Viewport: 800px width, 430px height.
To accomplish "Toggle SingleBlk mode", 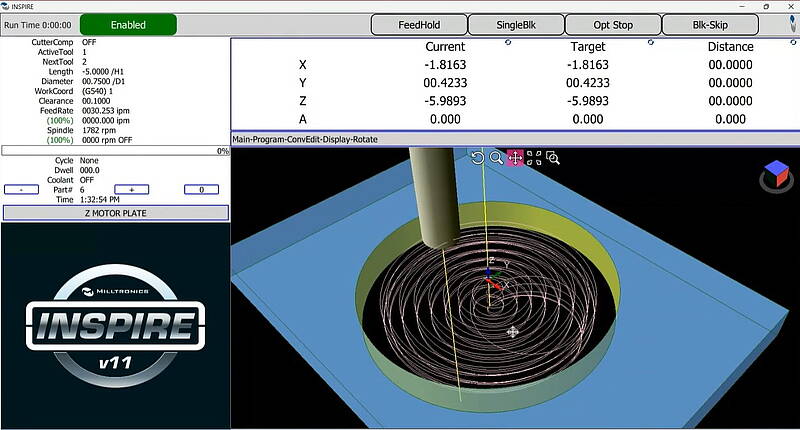I will click(516, 25).
